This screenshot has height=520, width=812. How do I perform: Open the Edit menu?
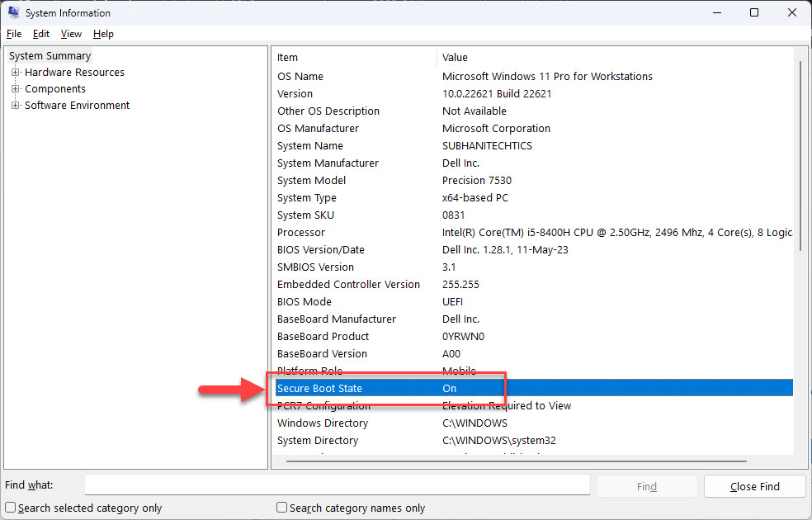[41, 34]
